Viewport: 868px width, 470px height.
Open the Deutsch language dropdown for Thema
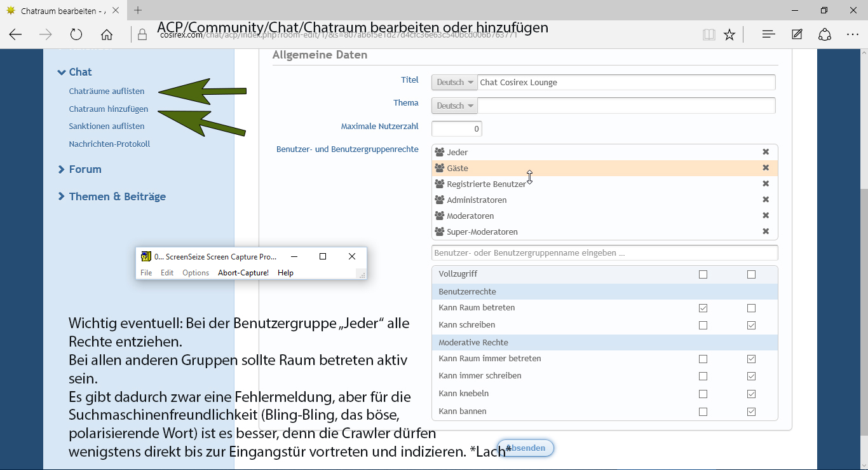click(454, 106)
